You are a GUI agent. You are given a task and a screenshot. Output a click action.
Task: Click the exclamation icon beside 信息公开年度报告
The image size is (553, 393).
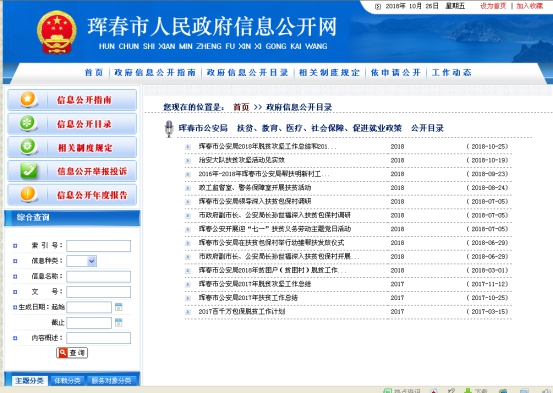tap(28, 194)
